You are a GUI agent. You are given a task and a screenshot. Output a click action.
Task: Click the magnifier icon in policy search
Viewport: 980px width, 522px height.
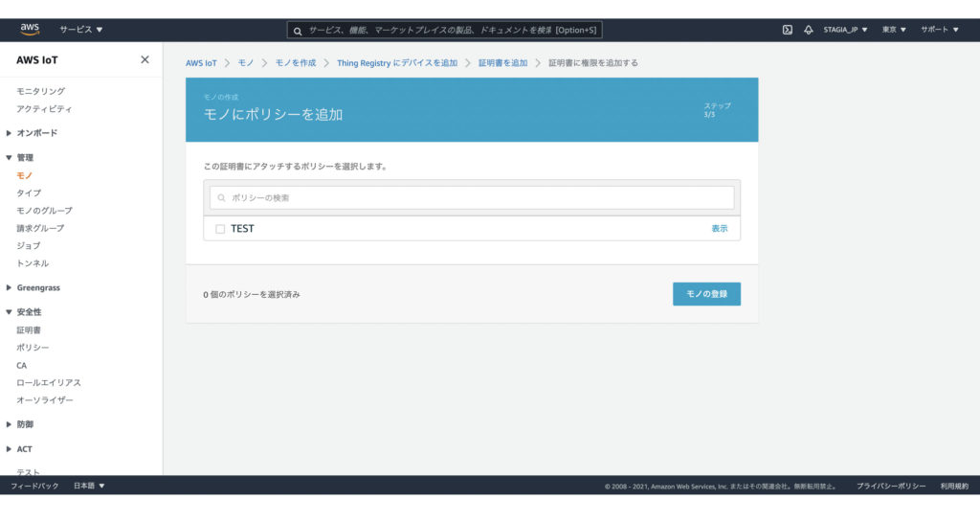tap(221, 198)
